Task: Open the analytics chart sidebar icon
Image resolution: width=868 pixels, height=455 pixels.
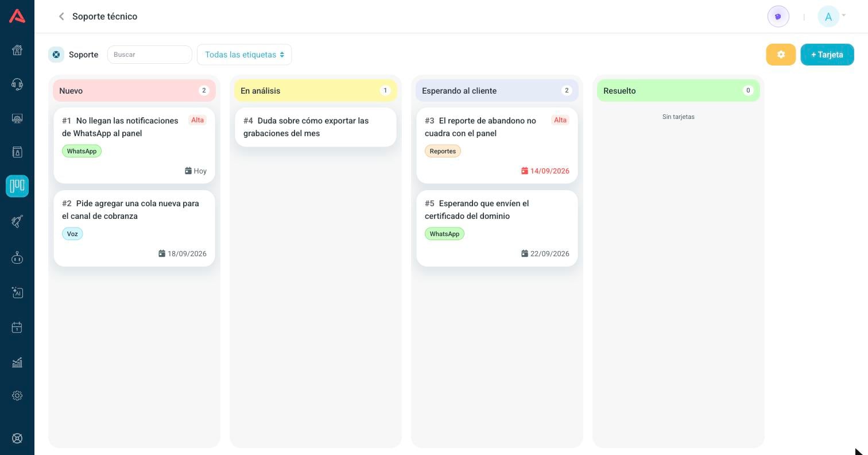Action: coord(17,362)
